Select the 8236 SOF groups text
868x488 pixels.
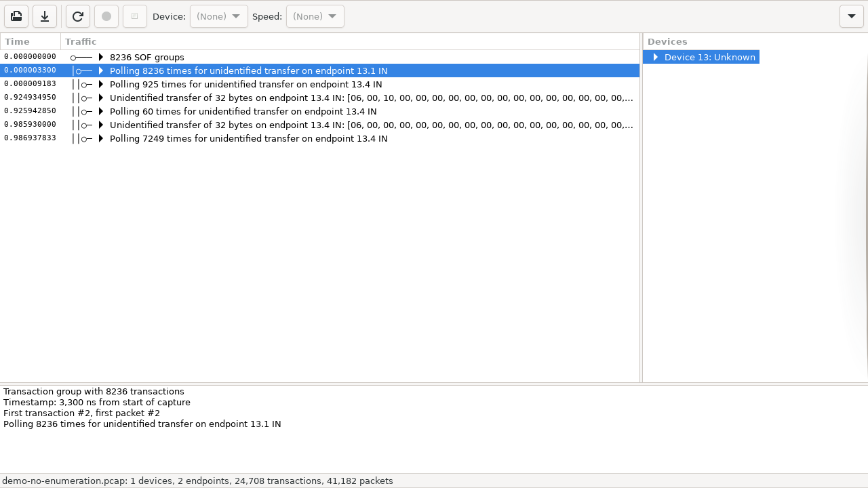(147, 57)
